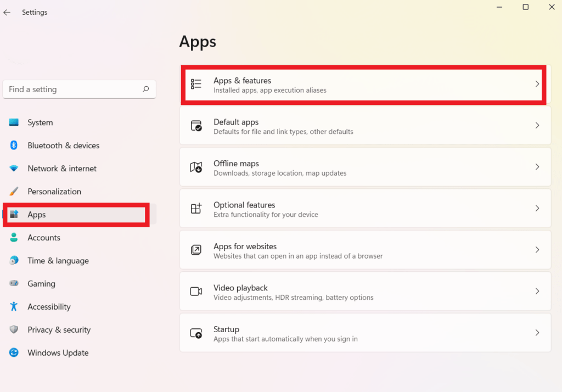The width and height of the screenshot is (562, 392).
Task: Expand Apps for websites with its chevron
Action: [537, 250]
